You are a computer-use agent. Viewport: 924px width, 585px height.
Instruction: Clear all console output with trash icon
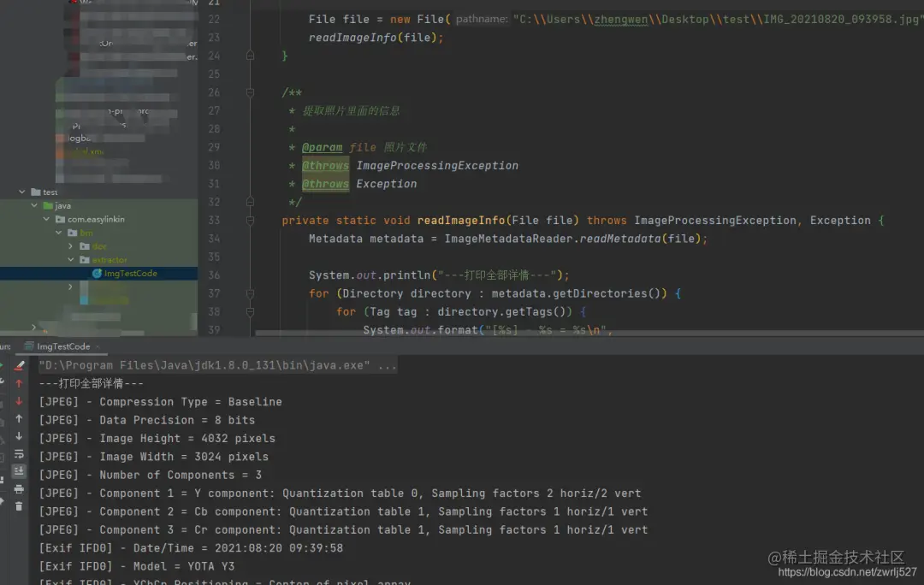tap(19, 506)
